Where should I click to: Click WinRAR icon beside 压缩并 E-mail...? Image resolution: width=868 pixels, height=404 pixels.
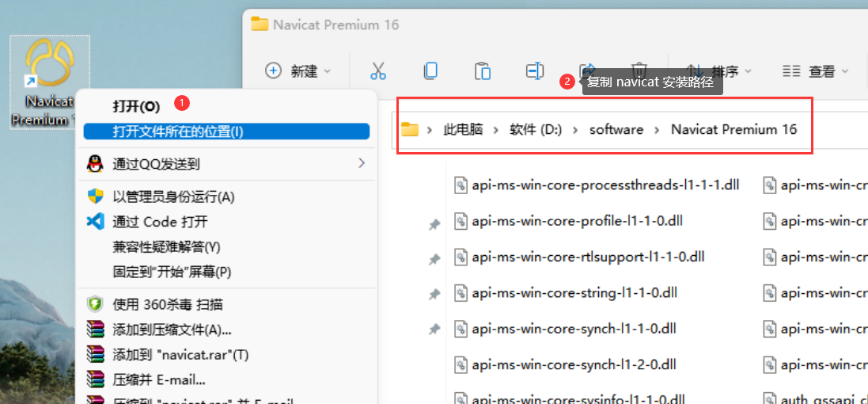click(95, 379)
